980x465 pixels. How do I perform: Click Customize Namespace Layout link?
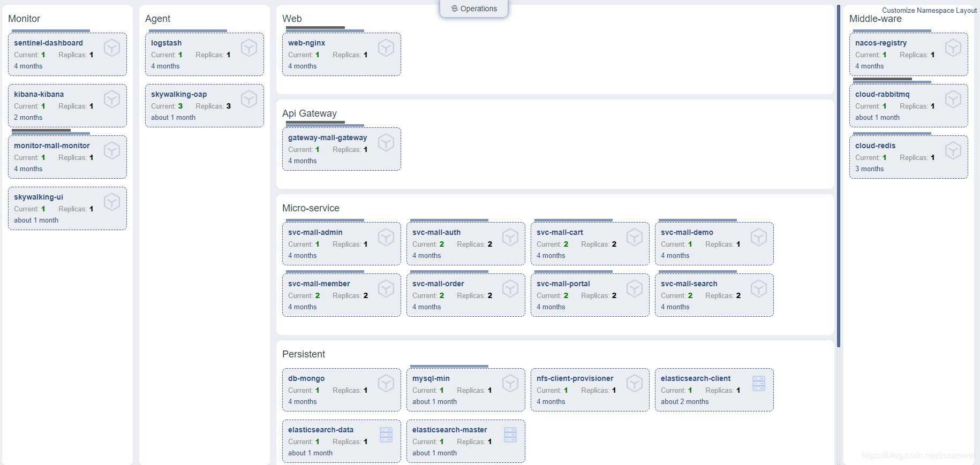(929, 10)
